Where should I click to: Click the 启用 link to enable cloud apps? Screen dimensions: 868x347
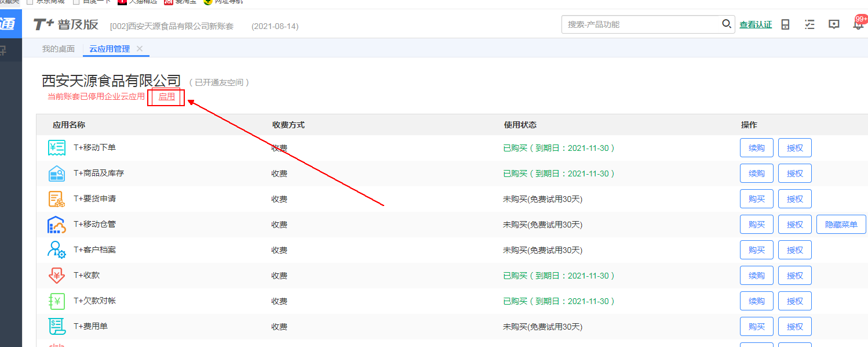click(167, 97)
